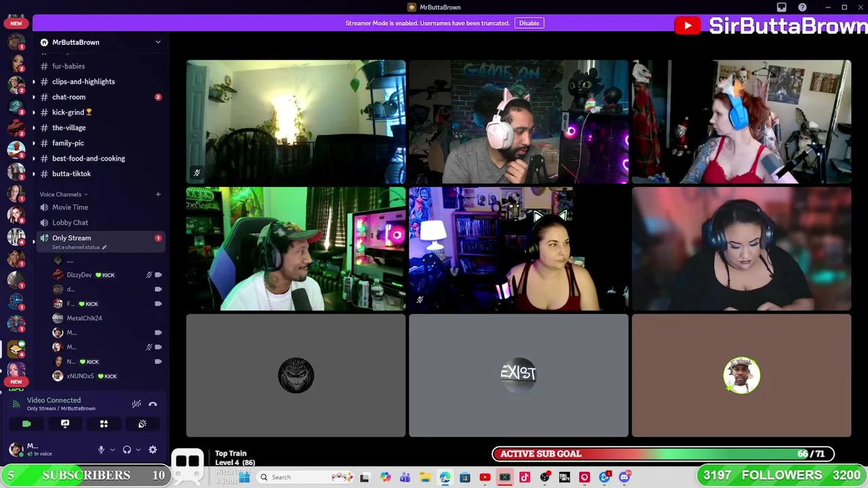Click Set a channel status link

79,247
